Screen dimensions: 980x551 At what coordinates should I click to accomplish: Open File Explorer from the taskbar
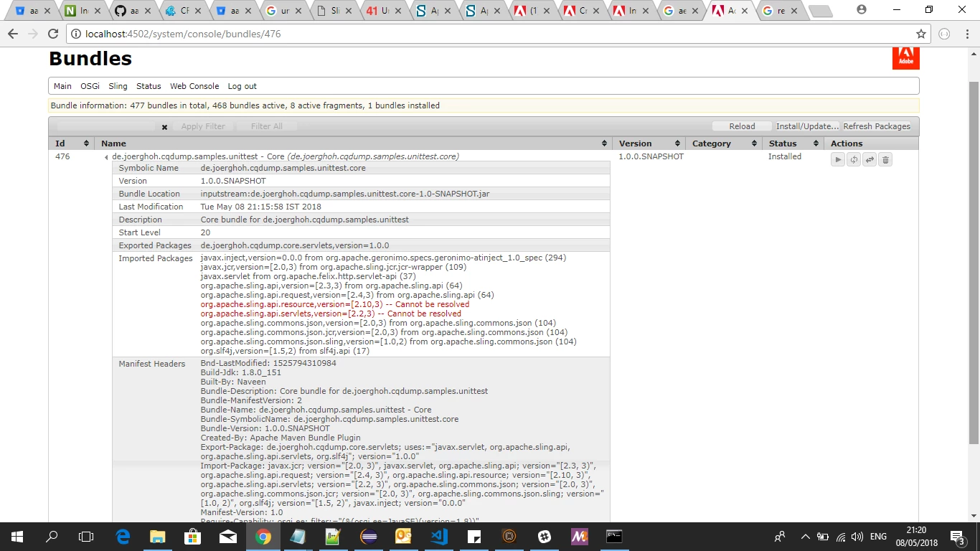pos(158,537)
